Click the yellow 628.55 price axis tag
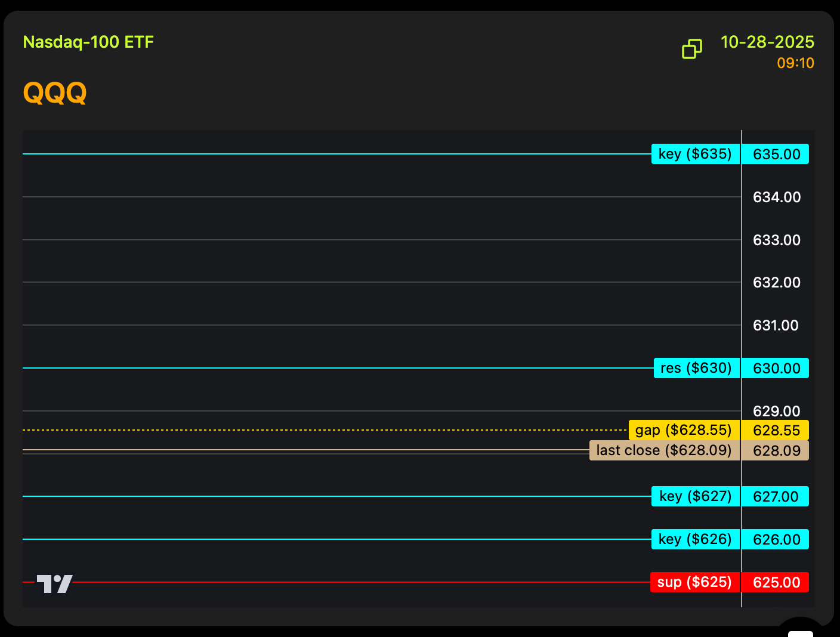The height and width of the screenshot is (637, 840). coord(776,430)
